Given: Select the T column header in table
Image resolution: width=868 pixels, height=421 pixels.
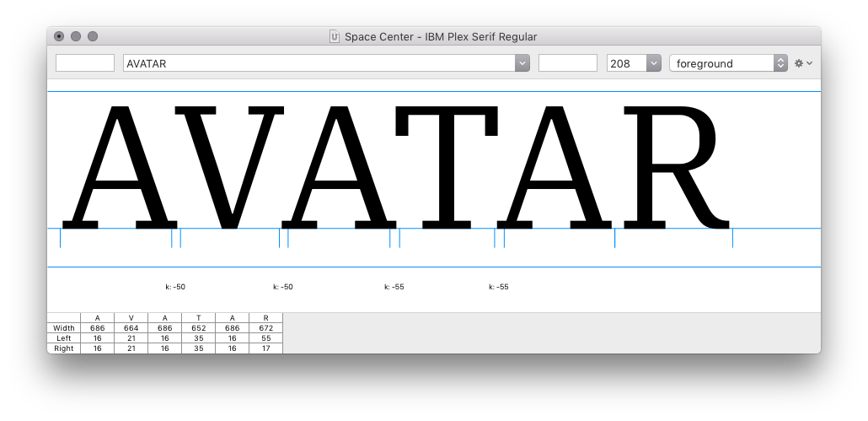Looking at the screenshot, I should pyautogui.click(x=199, y=318).
